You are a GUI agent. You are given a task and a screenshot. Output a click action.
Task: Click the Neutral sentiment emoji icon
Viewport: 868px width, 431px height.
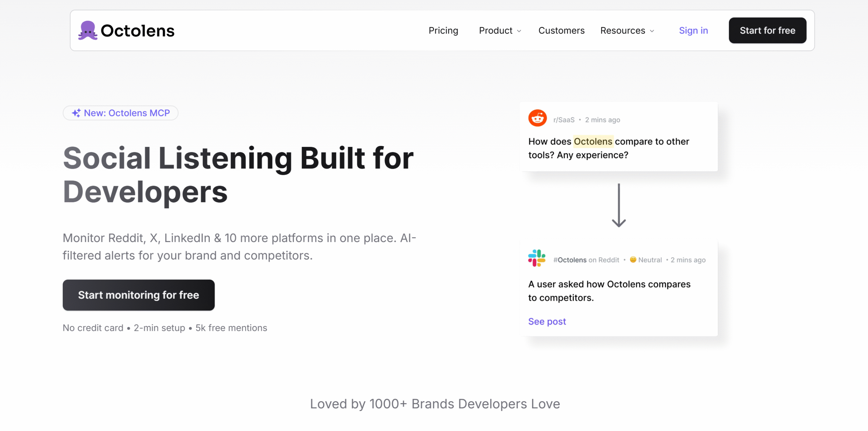(x=633, y=260)
